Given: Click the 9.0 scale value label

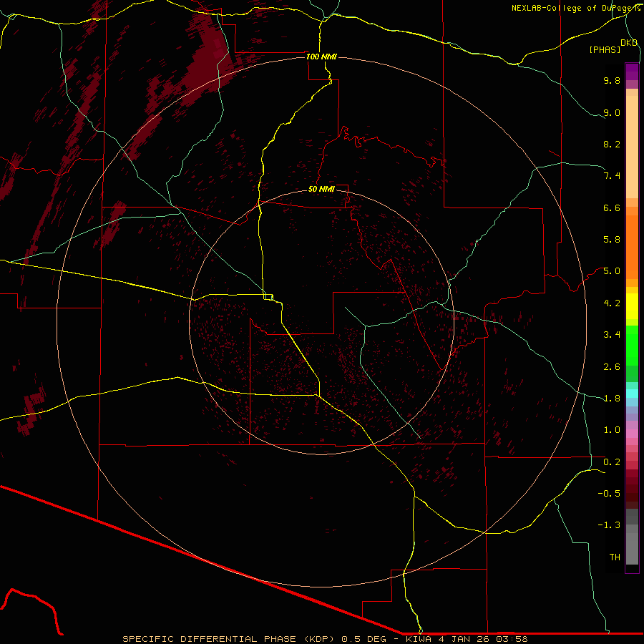Looking at the screenshot, I should click(x=612, y=112).
